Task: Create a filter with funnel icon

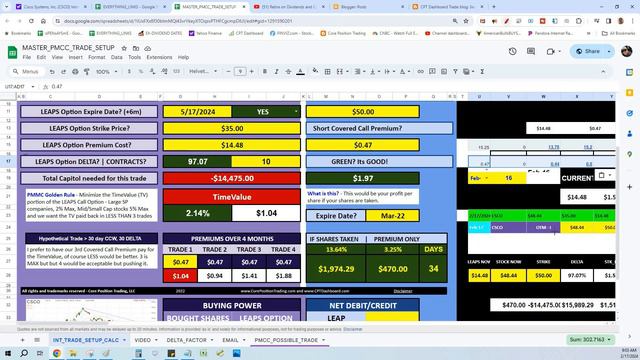Action: tap(455, 71)
